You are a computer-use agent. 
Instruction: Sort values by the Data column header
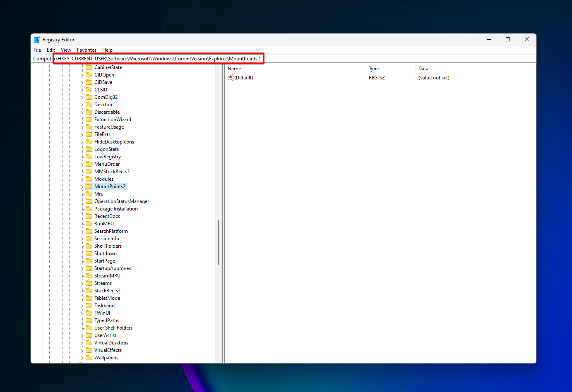[475, 69]
